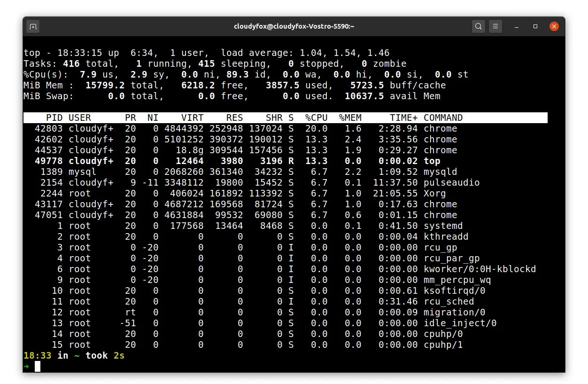Click the 415 sleeping value
Screen dimensions: 588x384
(x=207, y=63)
